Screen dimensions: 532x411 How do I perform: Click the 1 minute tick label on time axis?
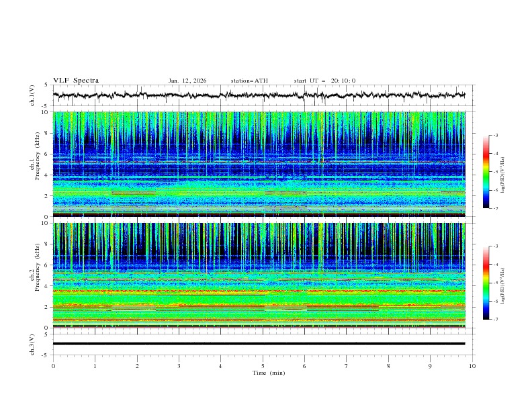[x=95, y=365]
